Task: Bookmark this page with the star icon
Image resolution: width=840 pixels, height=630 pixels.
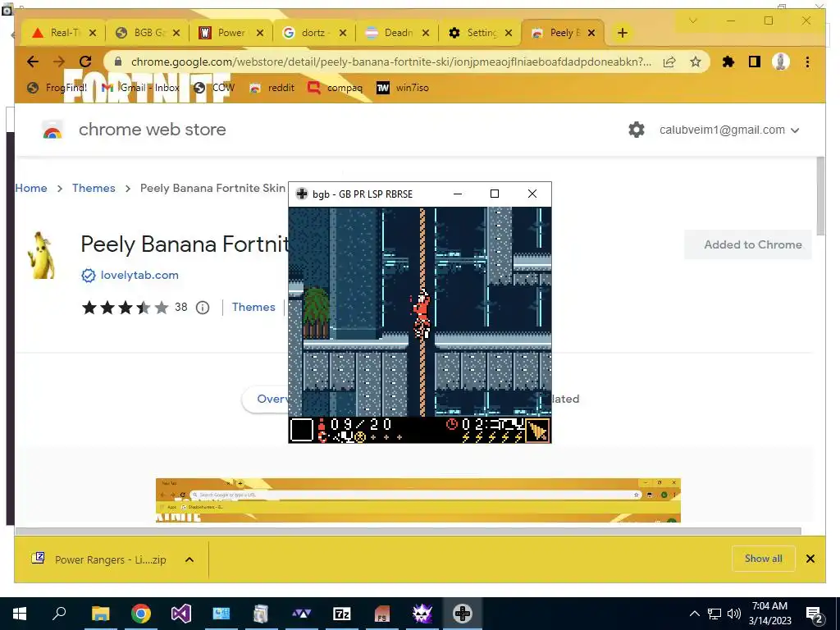Action: tap(696, 62)
